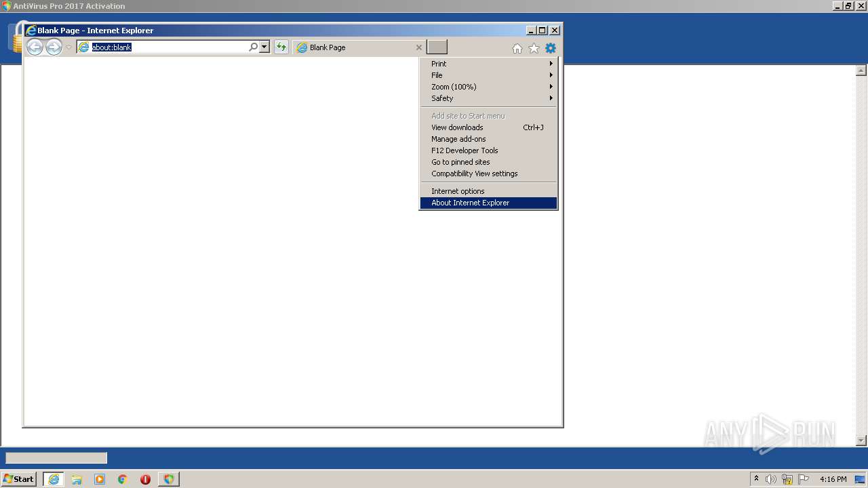Click the network tray icon

pos(787,479)
